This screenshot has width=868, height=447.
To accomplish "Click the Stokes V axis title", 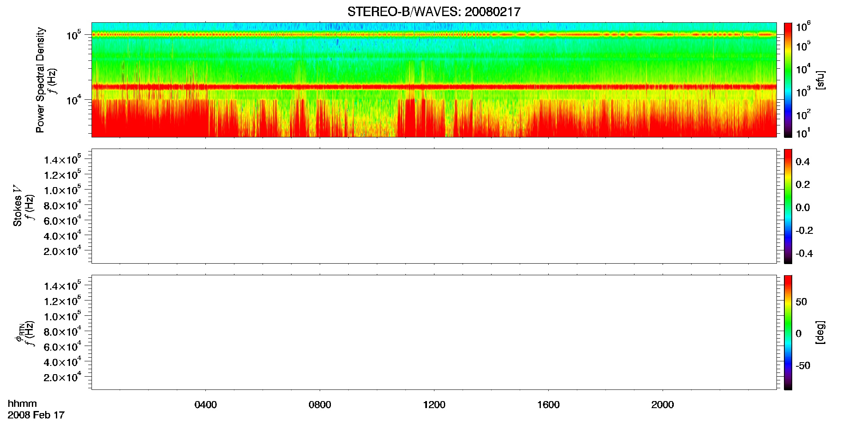I will [x=17, y=206].
